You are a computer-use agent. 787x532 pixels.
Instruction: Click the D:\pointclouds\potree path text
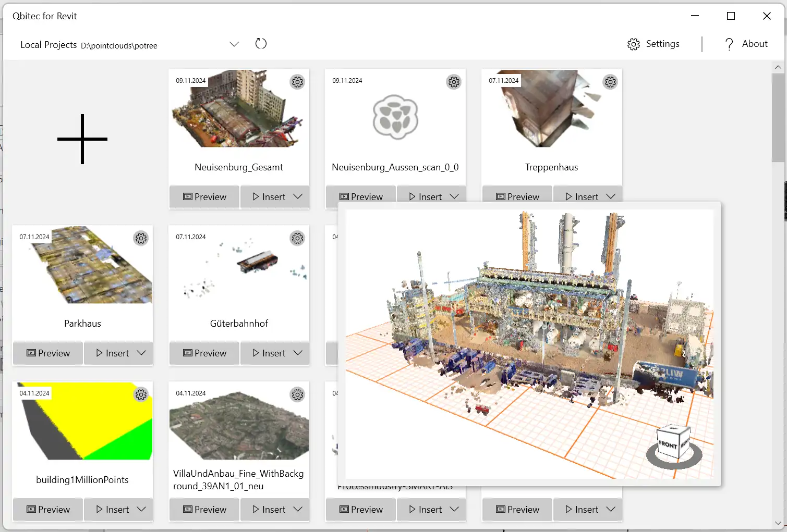(x=119, y=46)
